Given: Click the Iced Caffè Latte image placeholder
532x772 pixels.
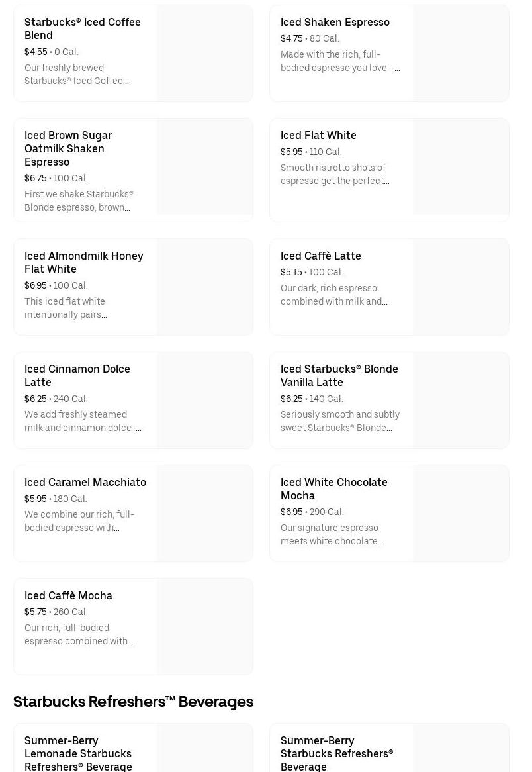Looking at the screenshot, I should [x=461, y=287].
